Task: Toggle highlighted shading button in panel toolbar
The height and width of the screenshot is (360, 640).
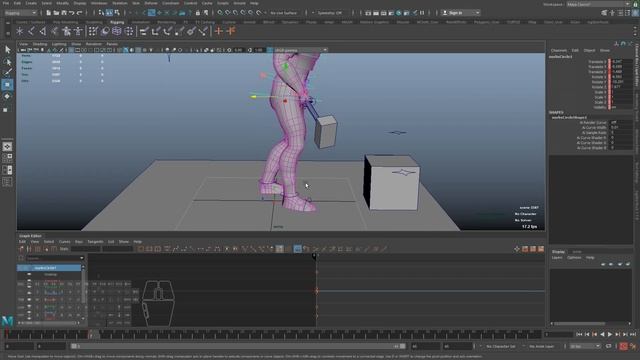Action: 126,50
